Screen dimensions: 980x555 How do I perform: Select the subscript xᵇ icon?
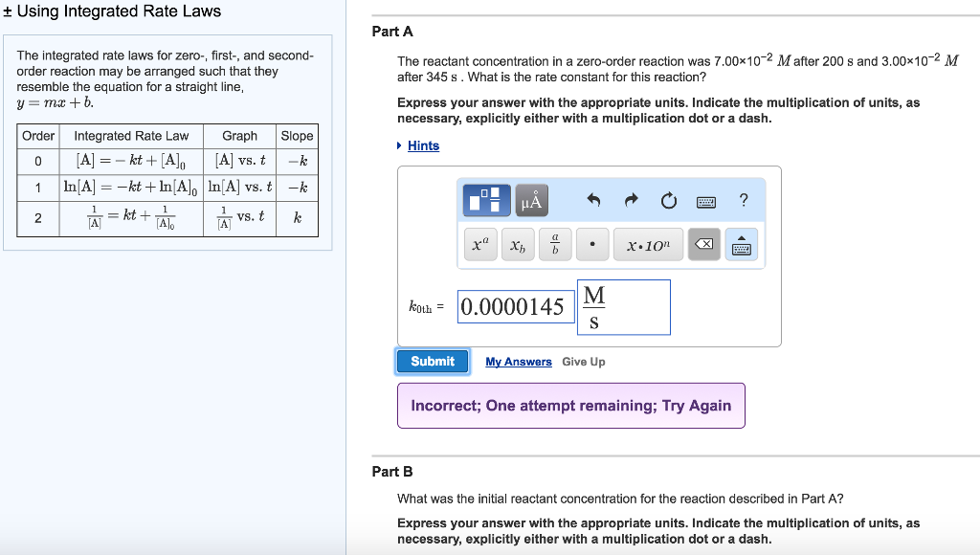[518, 244]
